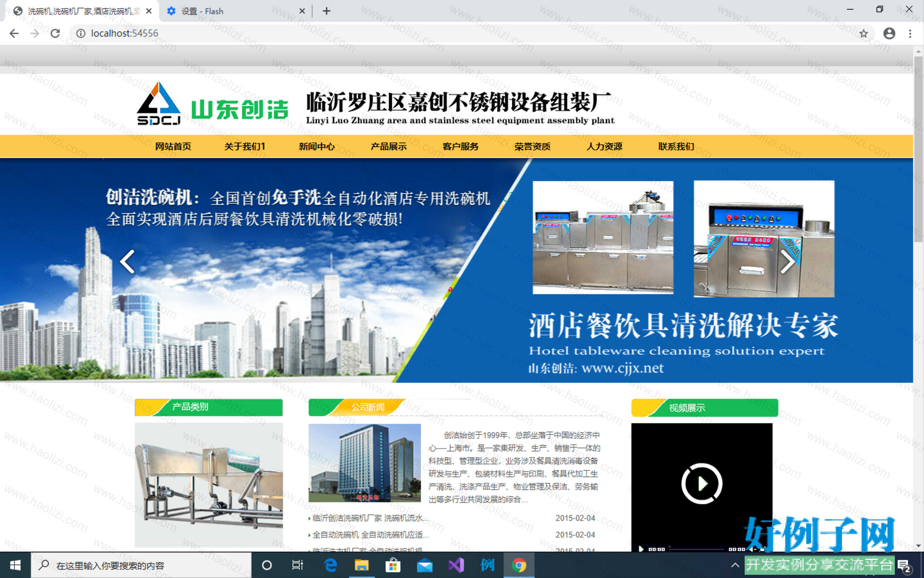
Task: Go to 联系我们 in the navigation bar
Action: coord(676,147)
